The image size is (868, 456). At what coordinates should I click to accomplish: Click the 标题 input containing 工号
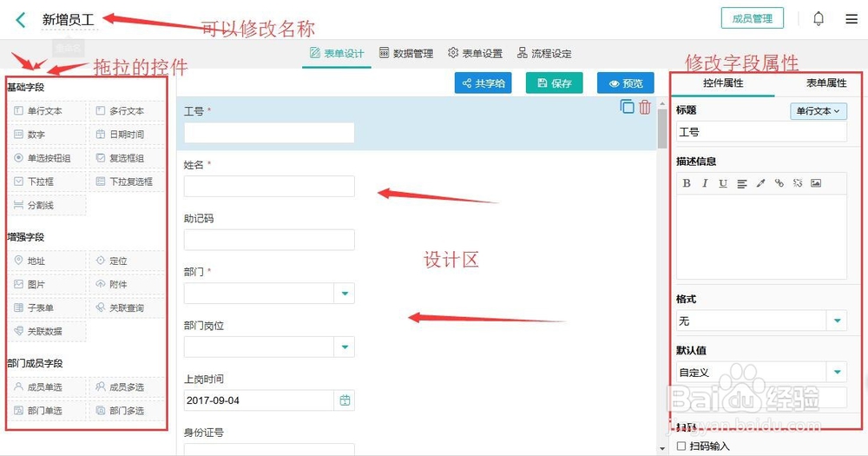click(762, 132)
